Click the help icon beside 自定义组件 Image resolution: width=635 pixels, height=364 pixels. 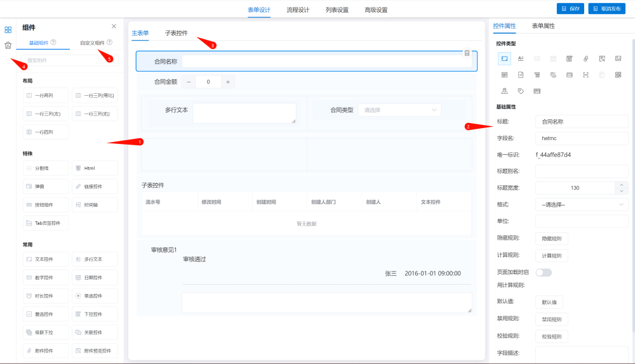110,42
